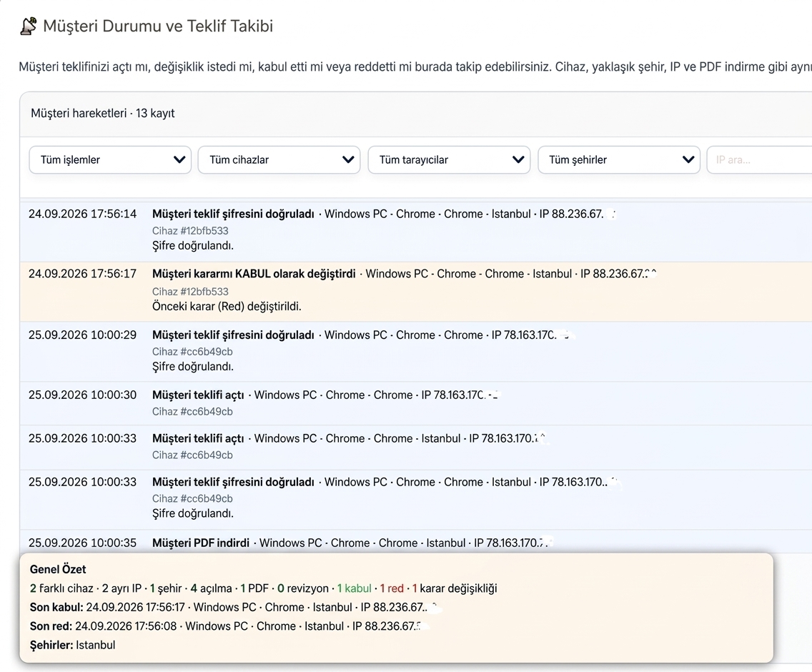Click the icon beside the Müşteri Durumu title
Image resolution: width=812 pixels, height=672 pixels.
(28, 26)
